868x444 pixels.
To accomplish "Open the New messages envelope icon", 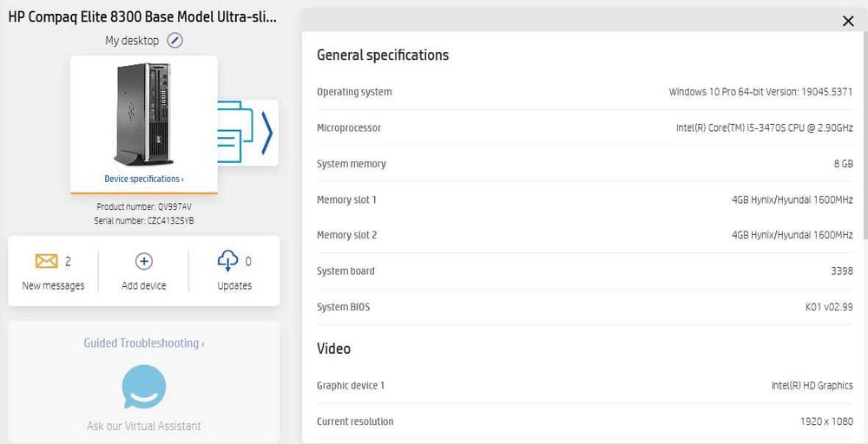I will pos(47,261).
